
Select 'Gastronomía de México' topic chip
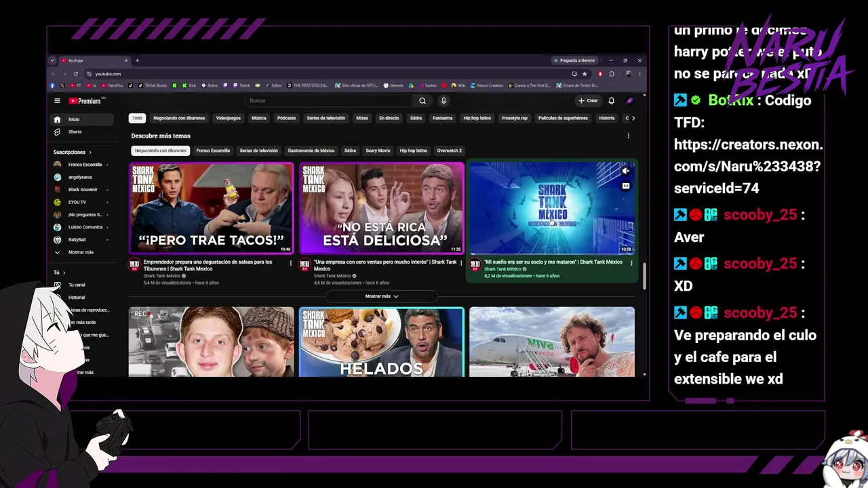tap(311, 150)
